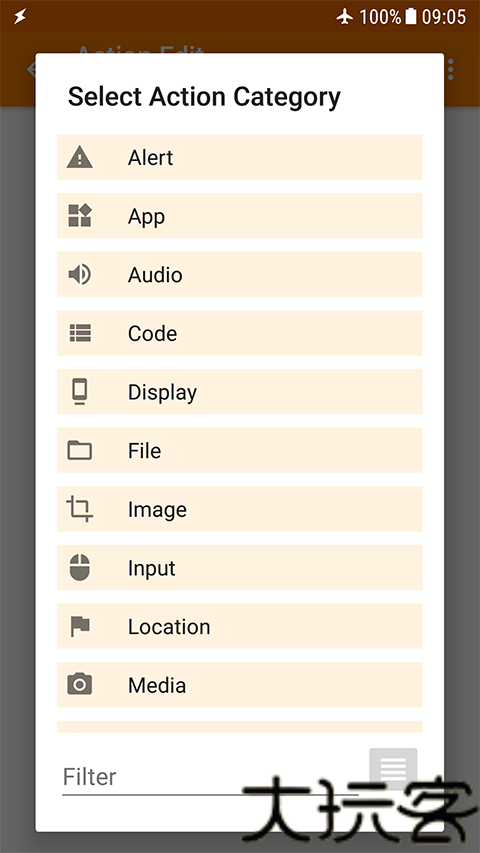Image resolution: width=480 pixels, height=853 pixels.
Task: Focus the Filter text field
Action: click(x=210, y=777)
